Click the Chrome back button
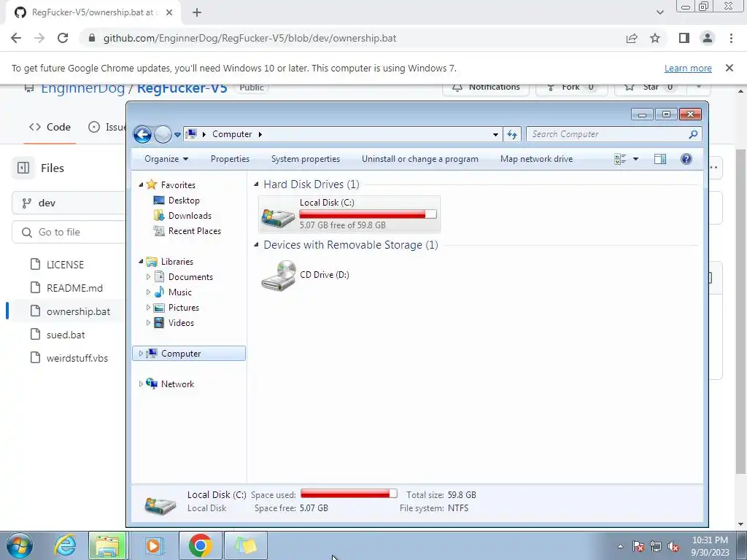The image size is (747, 560). [16, 38]
